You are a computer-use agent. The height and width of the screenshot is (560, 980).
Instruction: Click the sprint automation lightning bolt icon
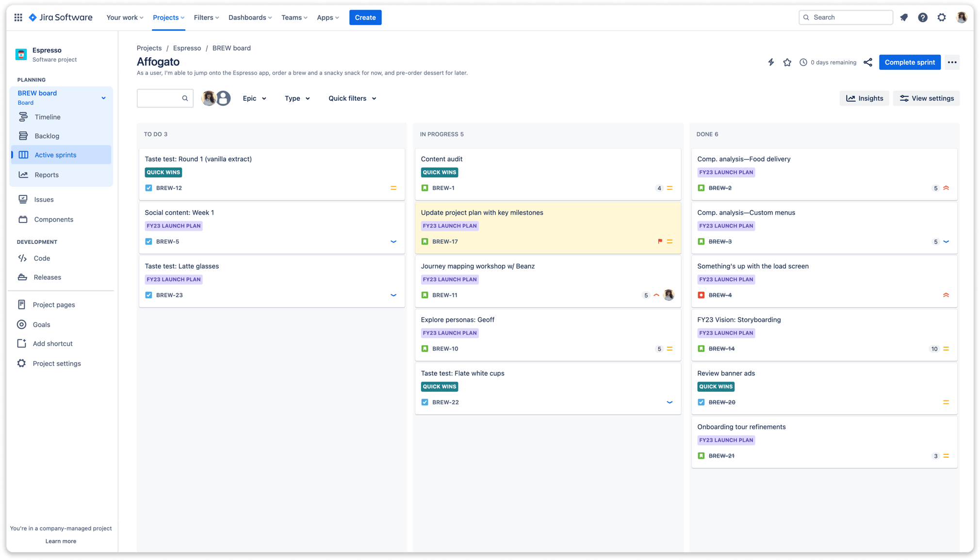click(771, 62)
